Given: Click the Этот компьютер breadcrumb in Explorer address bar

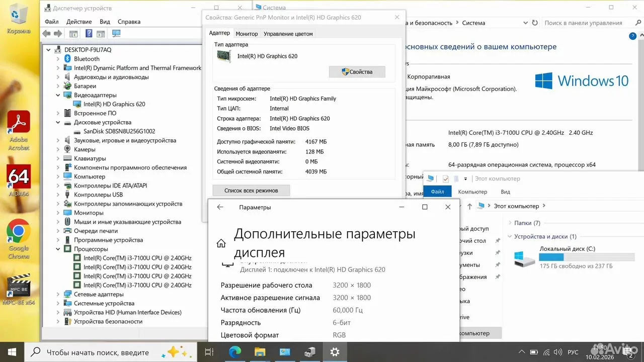Looking at the screenshot, I should tap(516, 206).
